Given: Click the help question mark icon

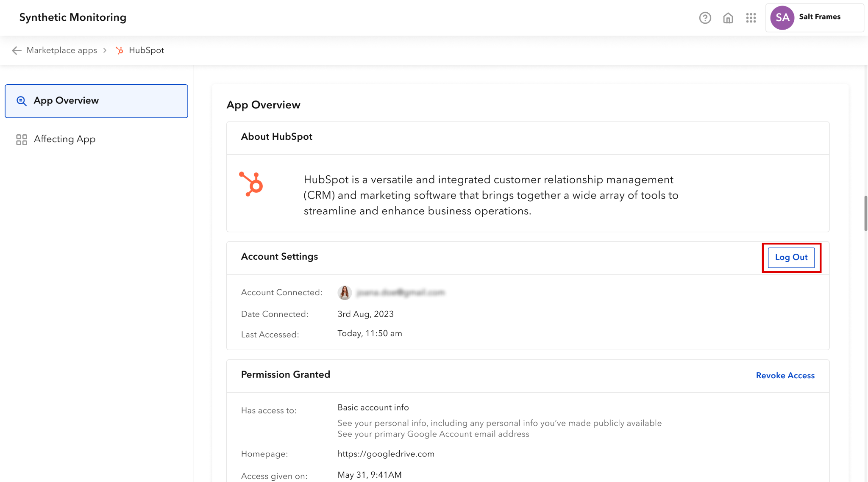Looking at the screenshot, I should tap(705, 18).
